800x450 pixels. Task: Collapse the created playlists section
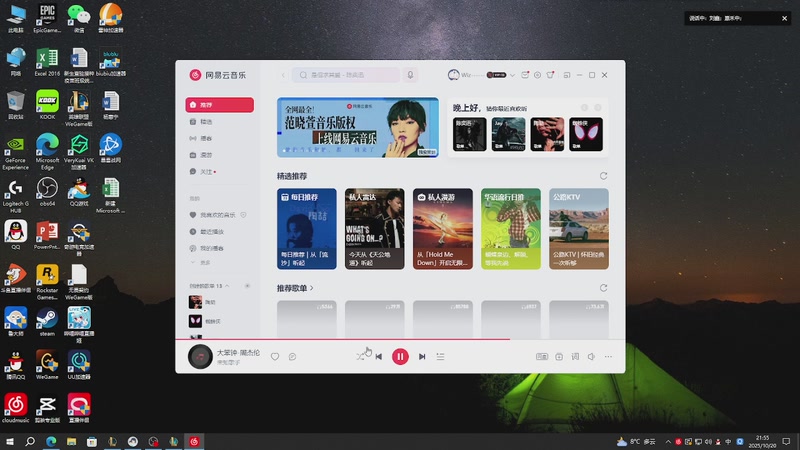[227, 286]
